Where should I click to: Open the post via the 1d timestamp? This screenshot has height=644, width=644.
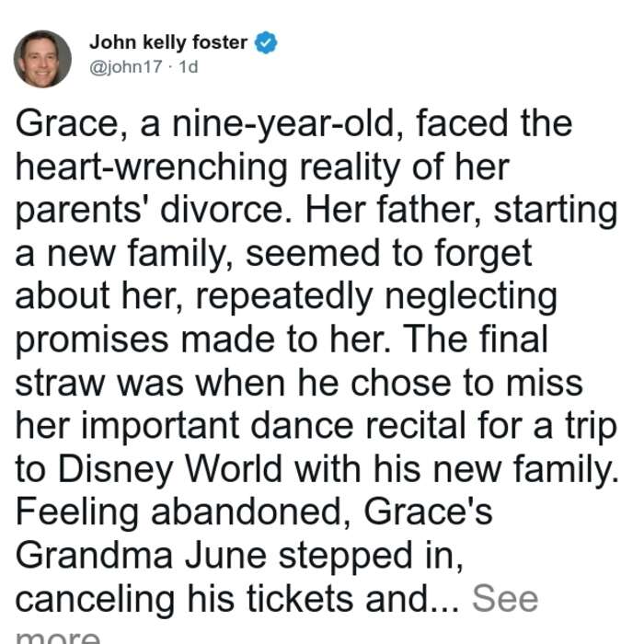click(x=188, y=66)
